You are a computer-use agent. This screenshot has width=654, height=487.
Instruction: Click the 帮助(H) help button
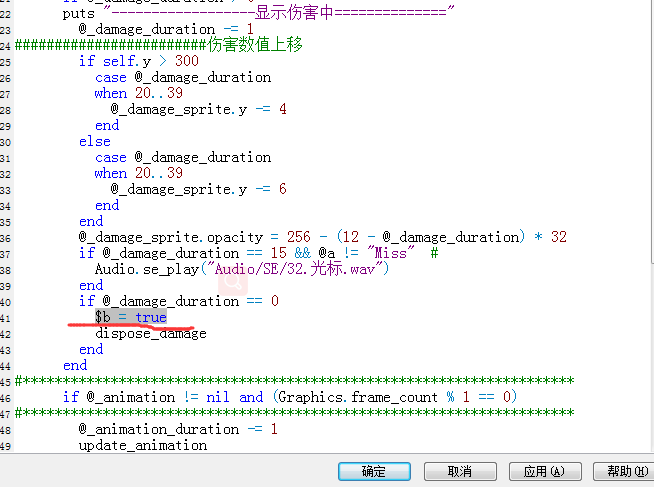tap(626, 472)
